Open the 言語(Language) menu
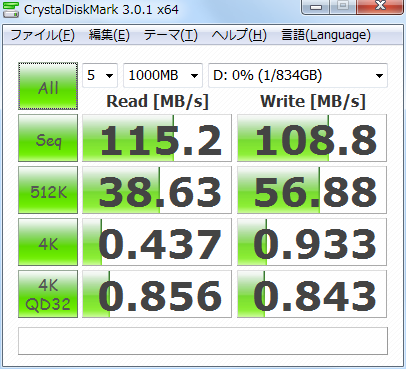Viewport: 406px width, 369px height. click(x=326, y=35)
